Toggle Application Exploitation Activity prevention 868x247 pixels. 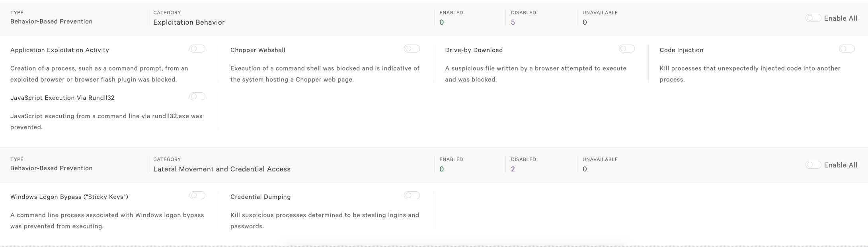coord(197,49)
